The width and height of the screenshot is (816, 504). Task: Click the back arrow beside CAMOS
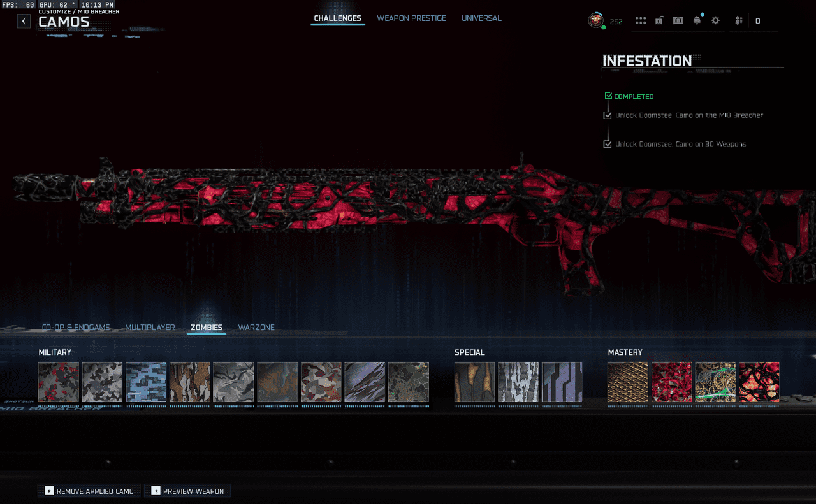click(x=24, y=21)
